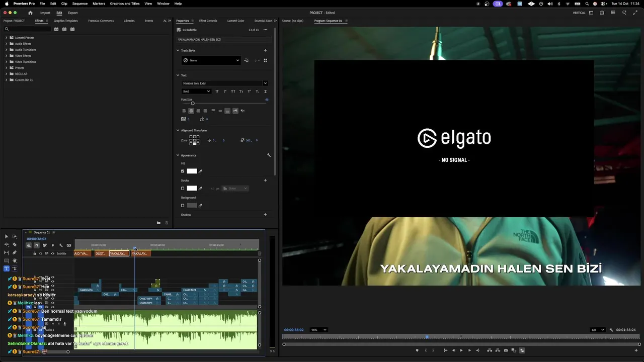Click the Fill color eyedropper
Image resolution: width=644 pixels, height=362 pixels.
click(x=200, y=171)
